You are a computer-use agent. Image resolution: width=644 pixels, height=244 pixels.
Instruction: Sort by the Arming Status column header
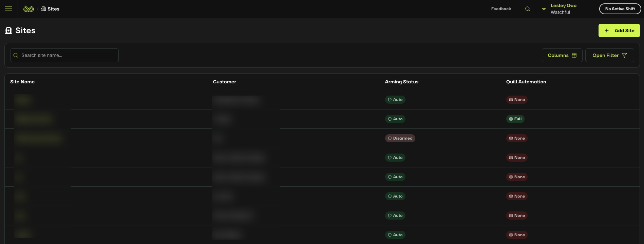pos(401,82)
